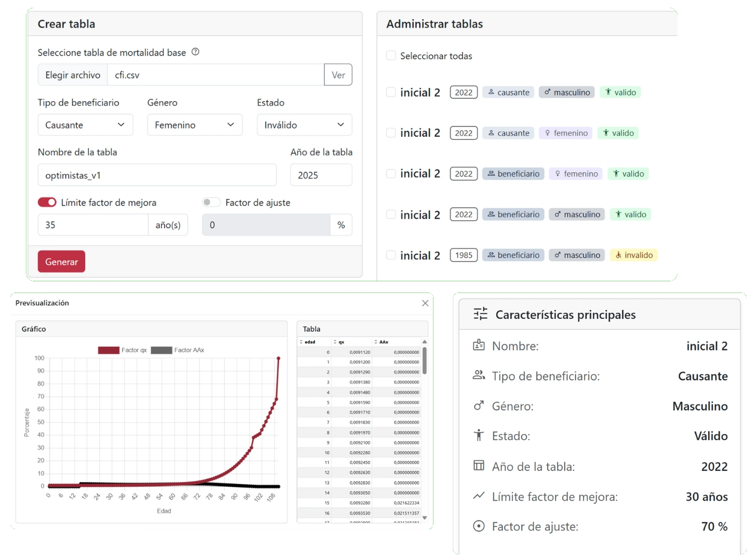
Task: Click Año de la tabla field
Action: pyautogui.click(x=321, y=175)
